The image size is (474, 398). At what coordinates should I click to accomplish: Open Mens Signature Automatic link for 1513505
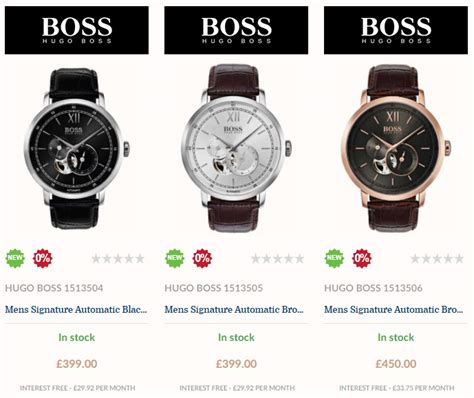tap(234, 310)
